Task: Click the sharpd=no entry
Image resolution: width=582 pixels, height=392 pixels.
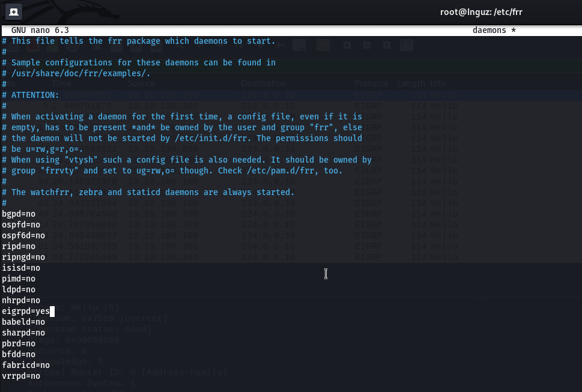Action: point(23,333)
